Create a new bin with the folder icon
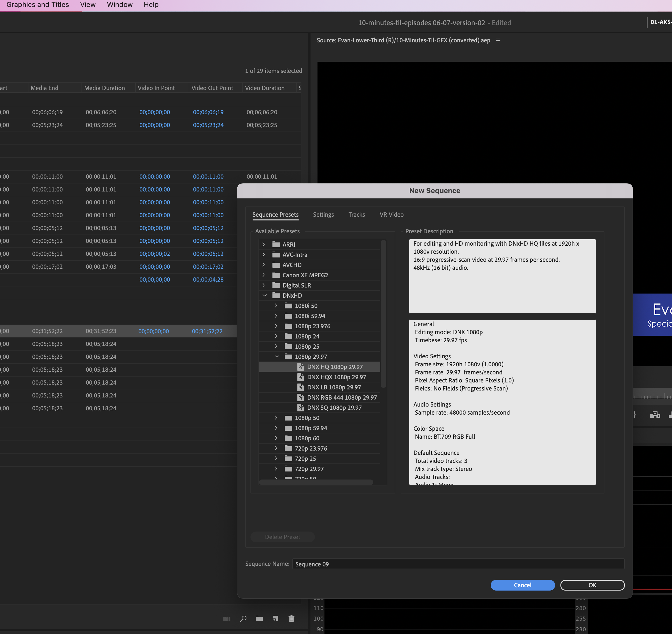672x634 pixels. click(x=259, y=619)
